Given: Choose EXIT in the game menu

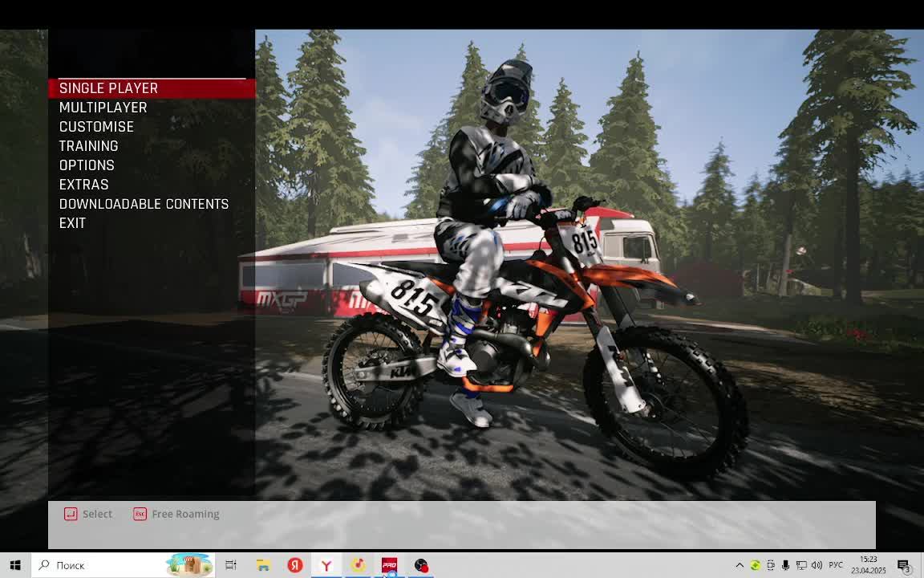Looking at the screenshot, I should (72, 223).
